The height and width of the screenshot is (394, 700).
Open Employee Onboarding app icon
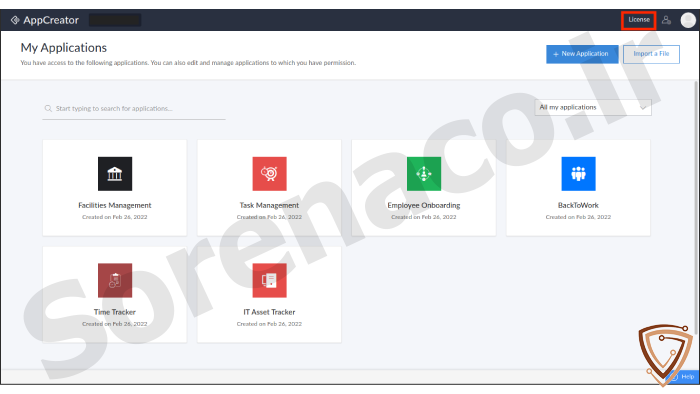pos(424,174)
